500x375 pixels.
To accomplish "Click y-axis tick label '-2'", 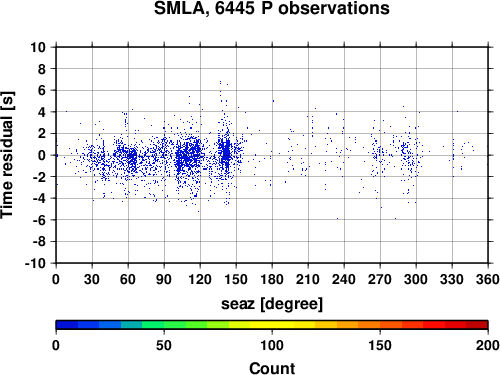I will point(39,177).
